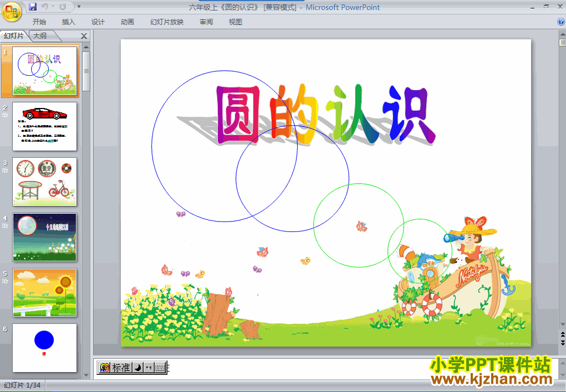
Task: Close the slides thumbnail pane
Action: coord(84,36)
